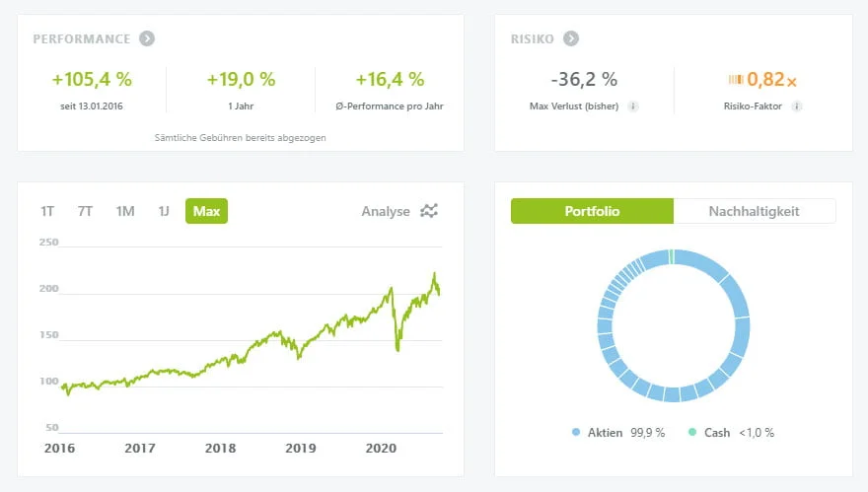Click info icon beside Max Verlust
This screenshot has width=868, height=492.
click(x=633, y=106)
